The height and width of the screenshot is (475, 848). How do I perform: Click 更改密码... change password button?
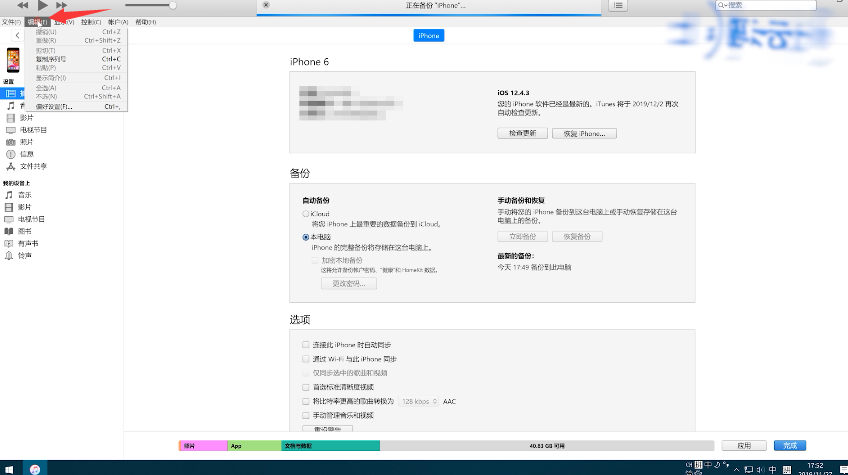click(349, 283)
